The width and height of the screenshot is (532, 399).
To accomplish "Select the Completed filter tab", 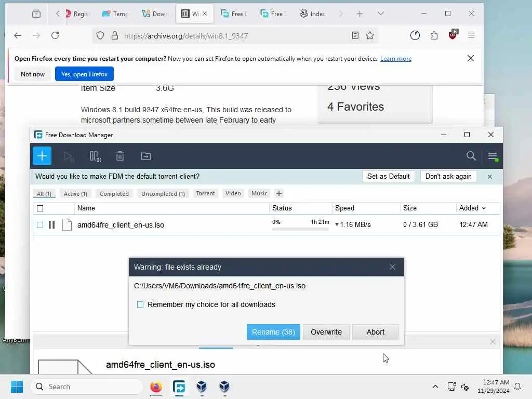I will click(x=114, y=194).
